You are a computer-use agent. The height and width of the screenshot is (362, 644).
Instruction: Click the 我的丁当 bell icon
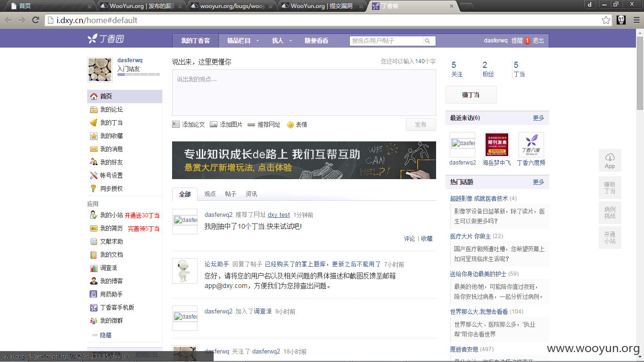coord(94,123)
